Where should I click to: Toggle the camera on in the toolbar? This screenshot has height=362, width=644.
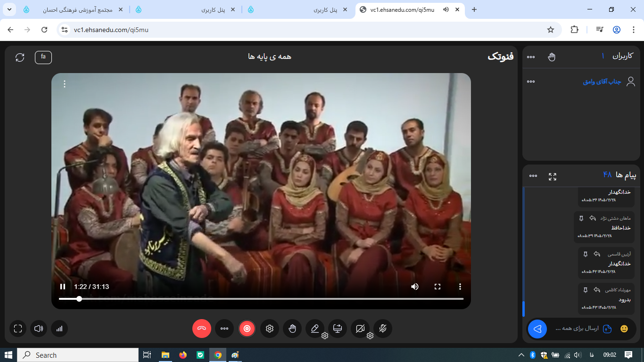(x=360, y=329)
